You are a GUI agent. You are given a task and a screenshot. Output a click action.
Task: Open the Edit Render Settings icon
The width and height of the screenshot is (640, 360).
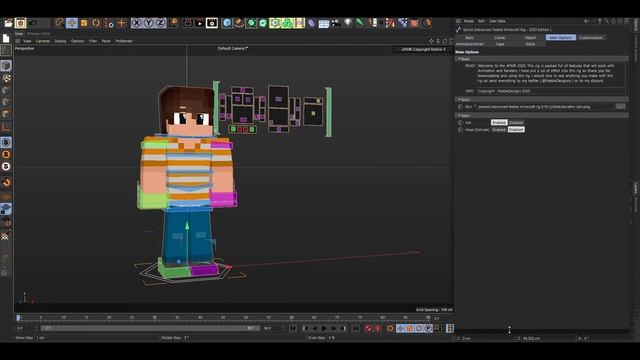click(x=212, y=23)
